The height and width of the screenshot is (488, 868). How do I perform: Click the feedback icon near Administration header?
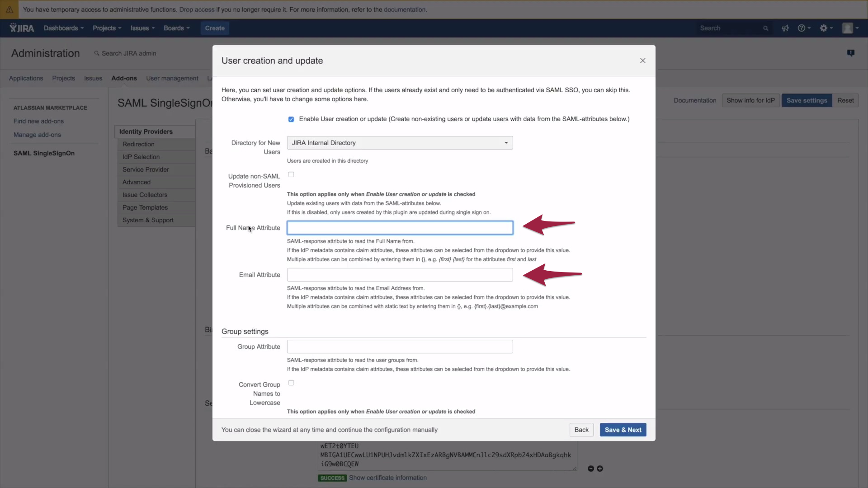point(850,53)
